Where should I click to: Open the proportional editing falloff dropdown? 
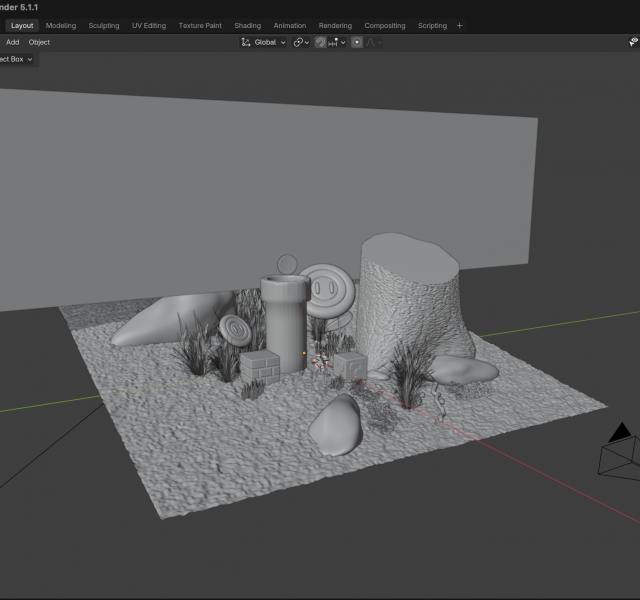(374, 42)
